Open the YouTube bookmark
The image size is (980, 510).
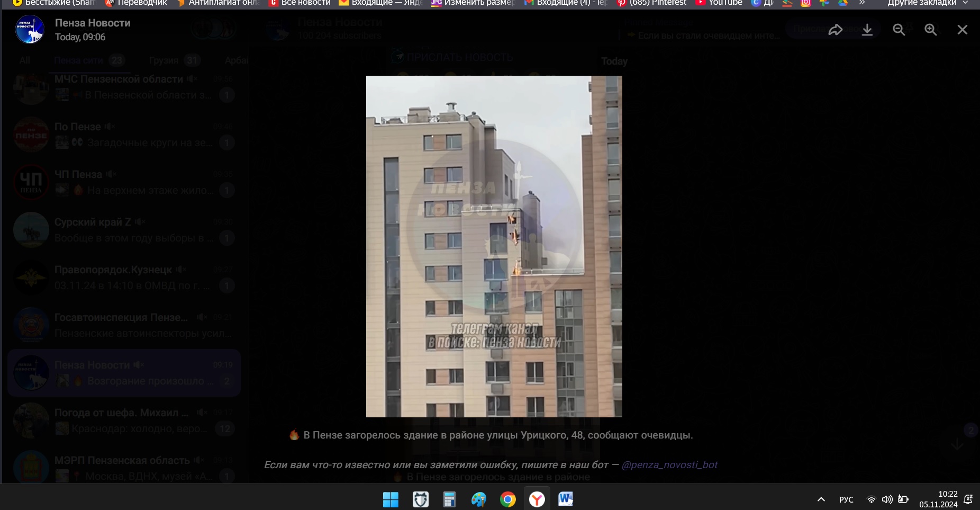(x=719, y=3)
